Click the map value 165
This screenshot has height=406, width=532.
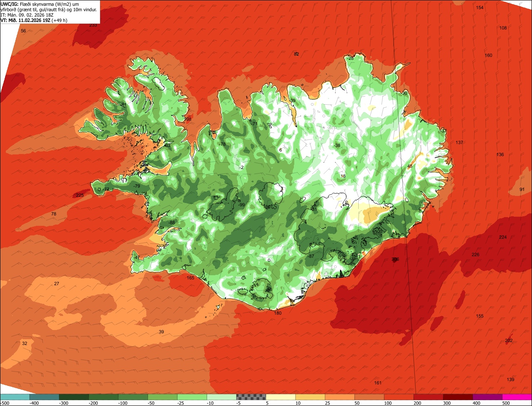[x=190, y=278]
